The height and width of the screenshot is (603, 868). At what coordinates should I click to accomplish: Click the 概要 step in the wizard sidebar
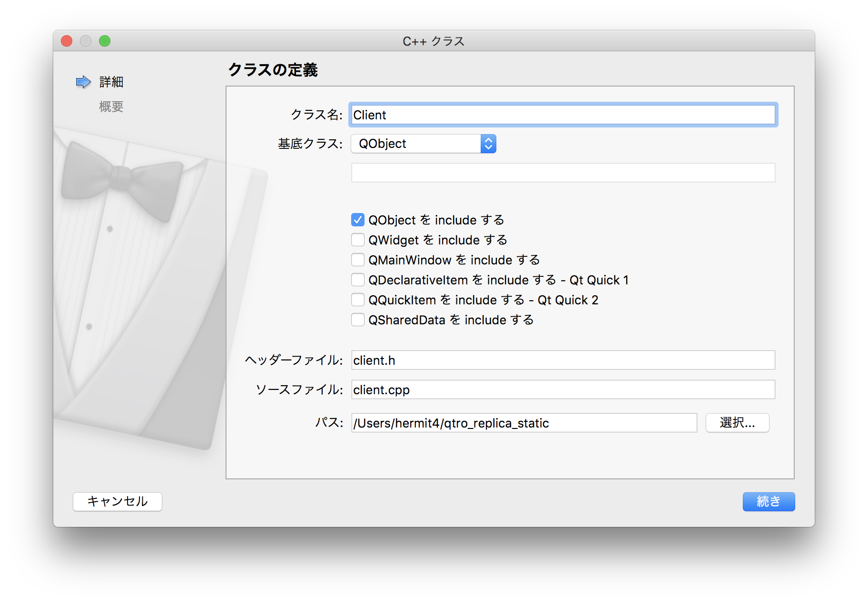pos(111,107)
